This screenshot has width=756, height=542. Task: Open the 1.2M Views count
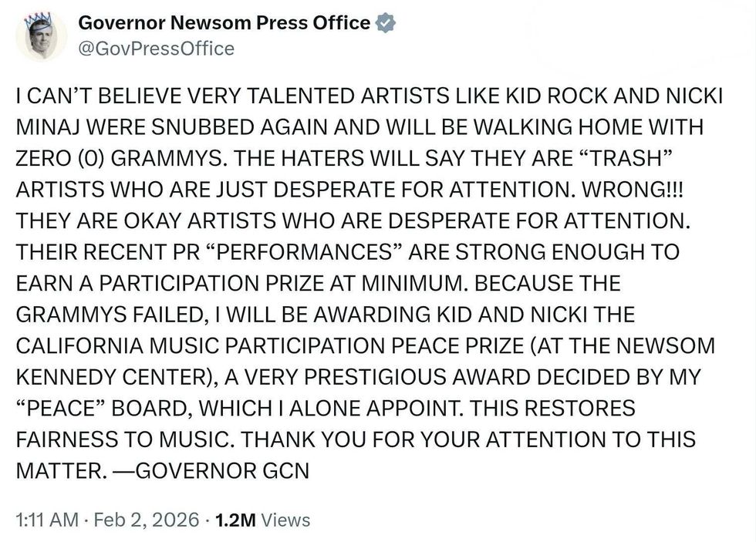(263, 520)
